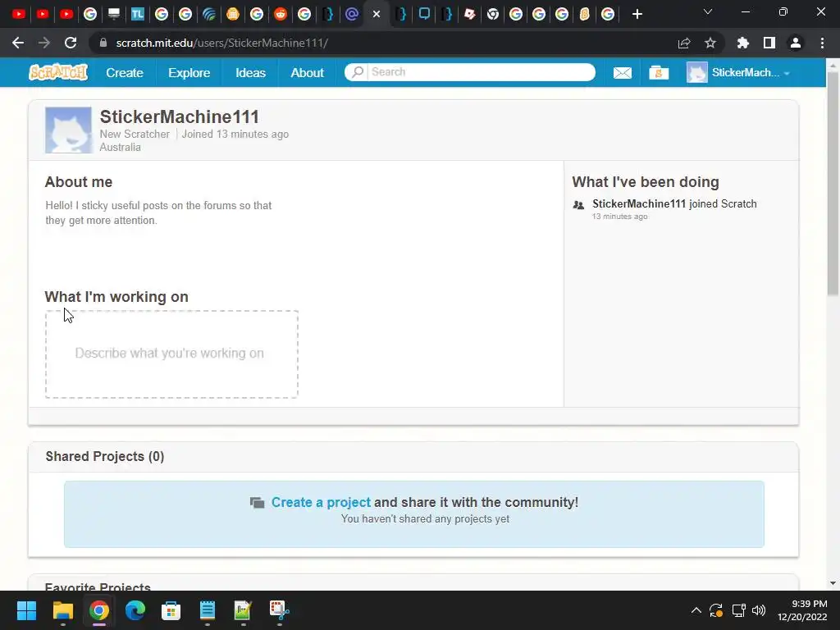This screenshot has height=630, width=840.
Task: Click the 'Shared Projects (0)' heading
Action: [x=104, y=456]
